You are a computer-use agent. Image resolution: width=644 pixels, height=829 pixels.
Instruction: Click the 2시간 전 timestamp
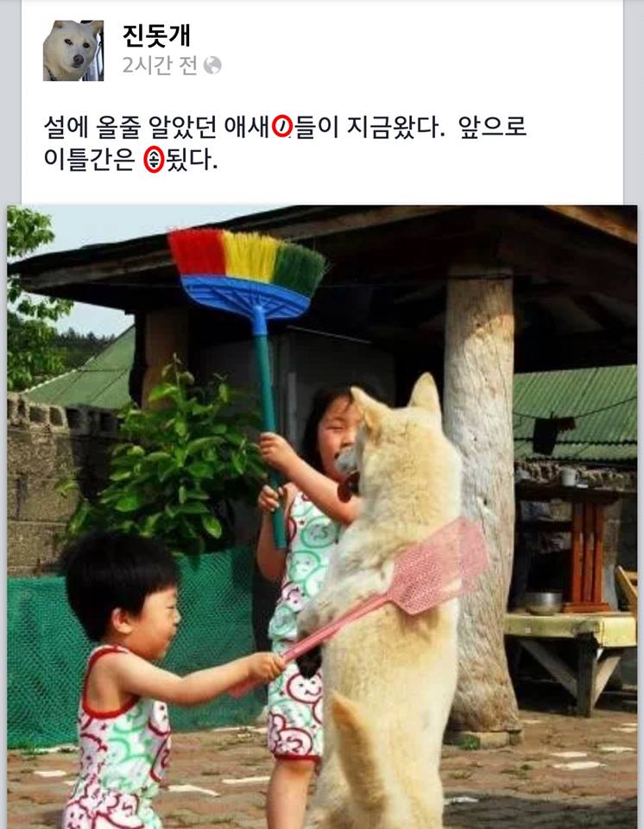pos(160,66)
